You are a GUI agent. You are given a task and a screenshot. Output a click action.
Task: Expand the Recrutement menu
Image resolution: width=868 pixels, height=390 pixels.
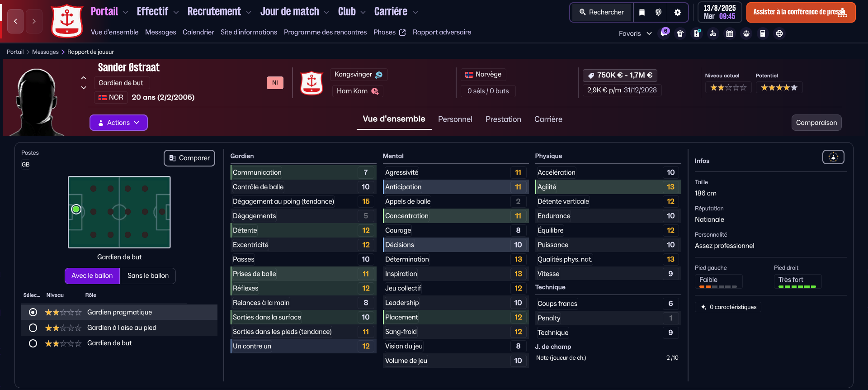coord(219,12)
